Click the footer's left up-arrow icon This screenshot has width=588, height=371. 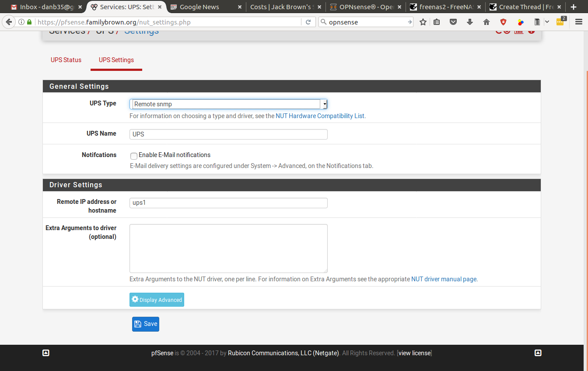pos(46,353)
